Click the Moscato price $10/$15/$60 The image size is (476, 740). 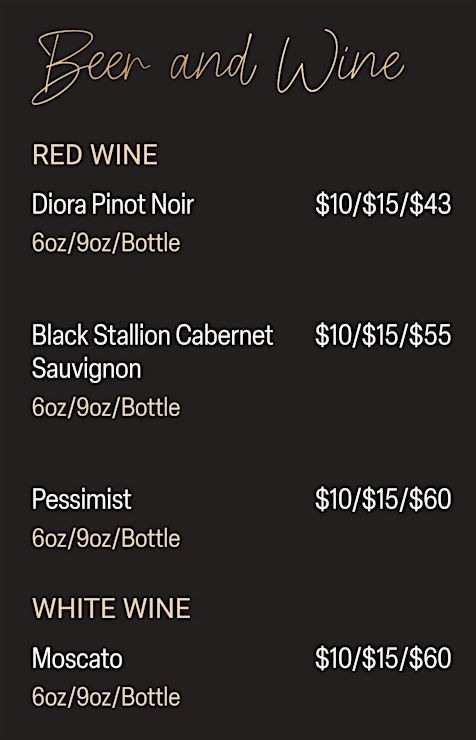(x=383, y=658)
